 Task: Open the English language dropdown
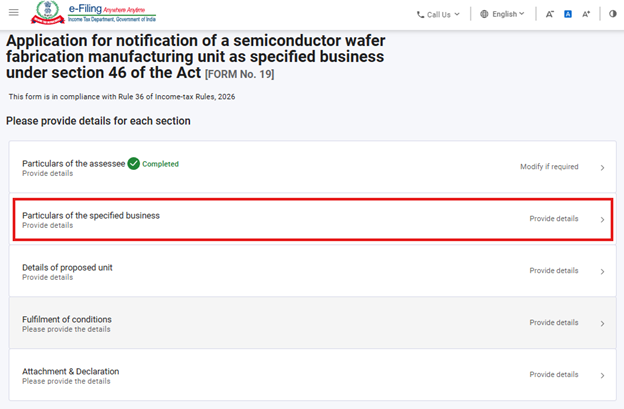(x=507, y=14)
